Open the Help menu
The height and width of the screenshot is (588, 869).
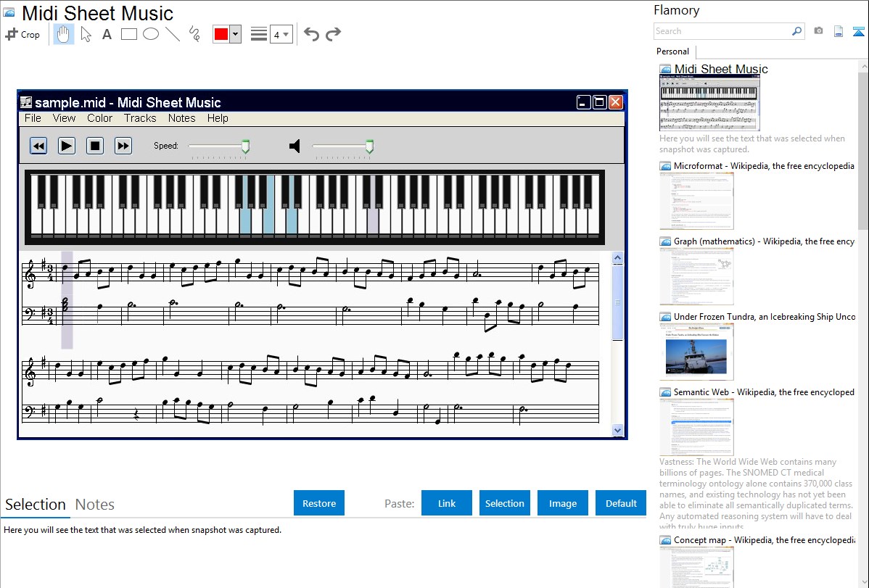coord(218,118)
